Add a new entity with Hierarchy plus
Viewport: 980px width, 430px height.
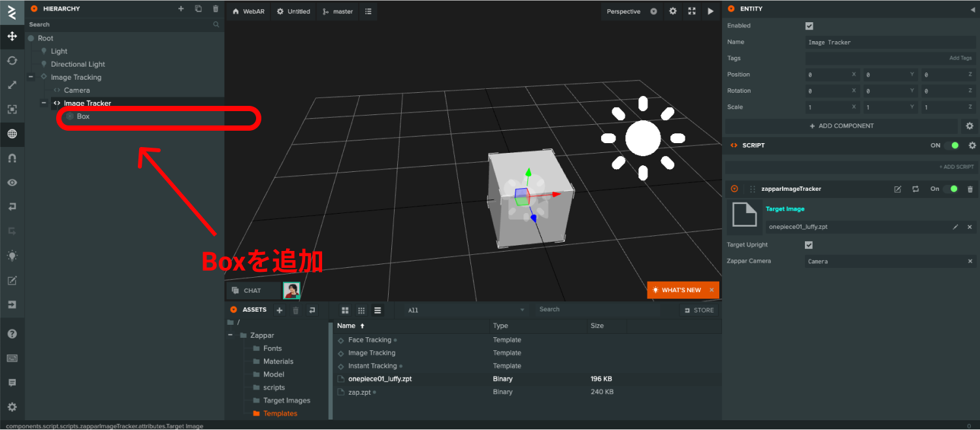181,8
